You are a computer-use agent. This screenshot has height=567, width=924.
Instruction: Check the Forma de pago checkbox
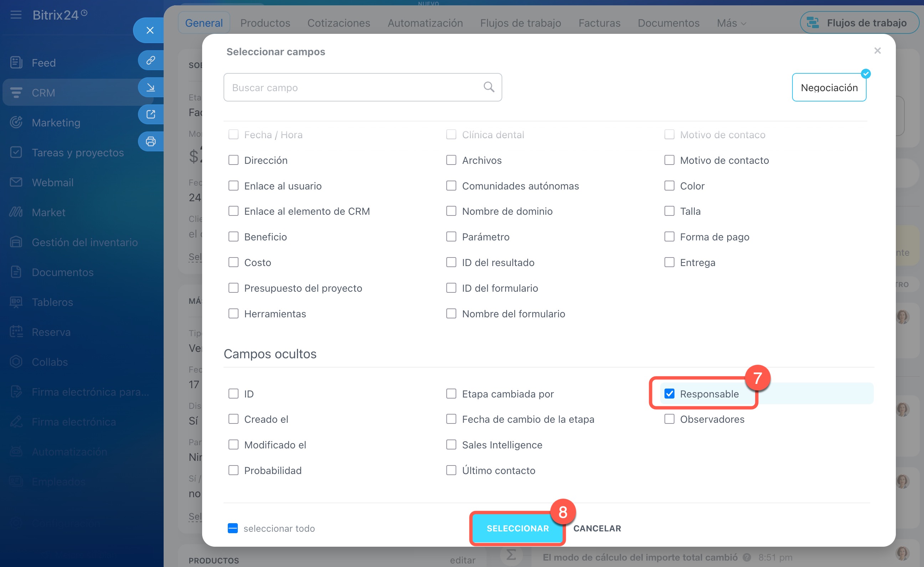click(669, 236)
